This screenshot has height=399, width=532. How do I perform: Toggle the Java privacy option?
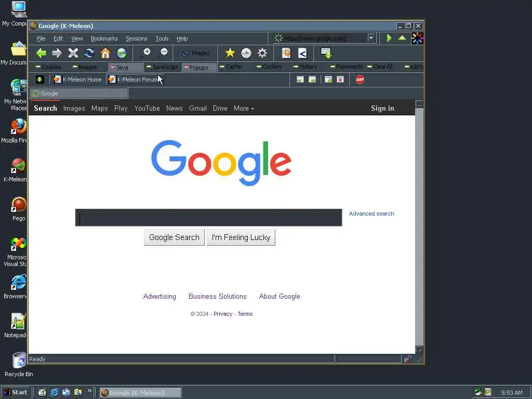pos(126,67)
